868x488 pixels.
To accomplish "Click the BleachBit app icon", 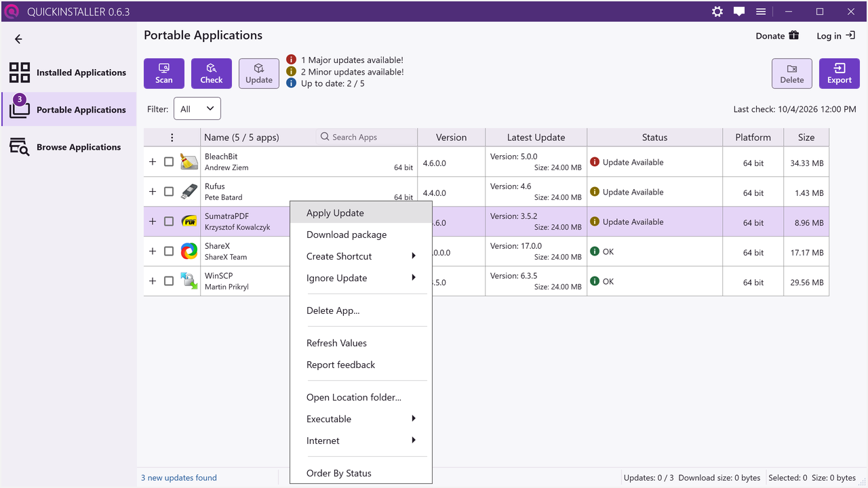I will click(x=189, y=162).
